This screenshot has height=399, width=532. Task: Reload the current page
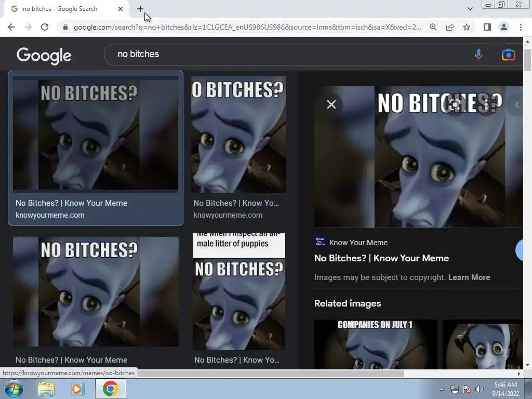tap(45, 27)
